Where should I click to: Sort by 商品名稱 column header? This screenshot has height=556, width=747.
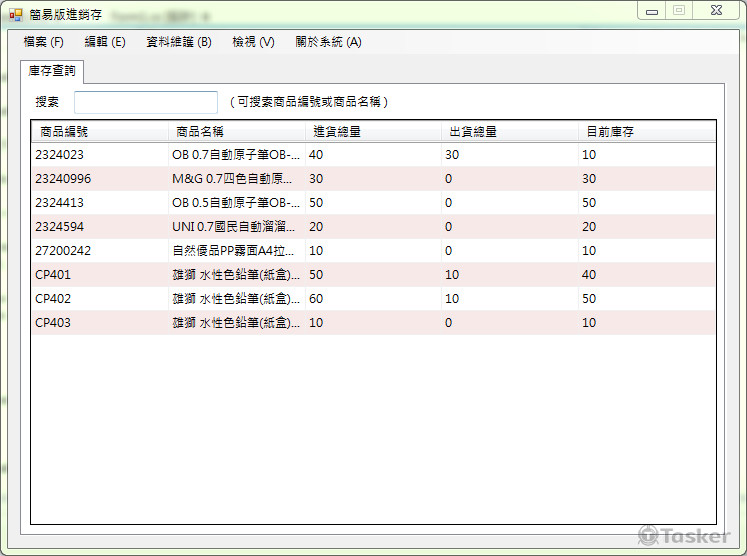(x=236, y=132)
